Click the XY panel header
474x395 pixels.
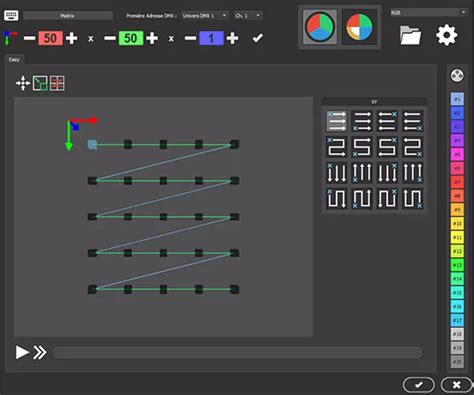(x=374, y=102)
